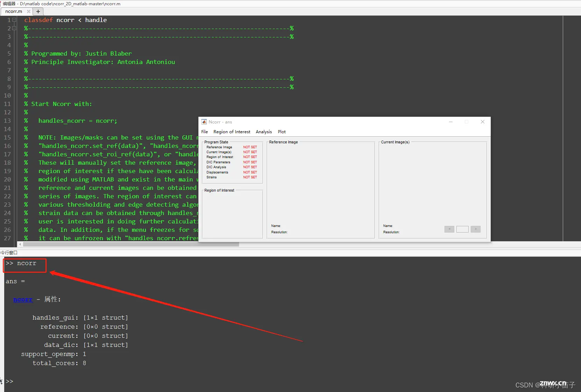Click next image '>' button in Current Image(s)
The image size is (581, 392).
[x=476, y=229]
